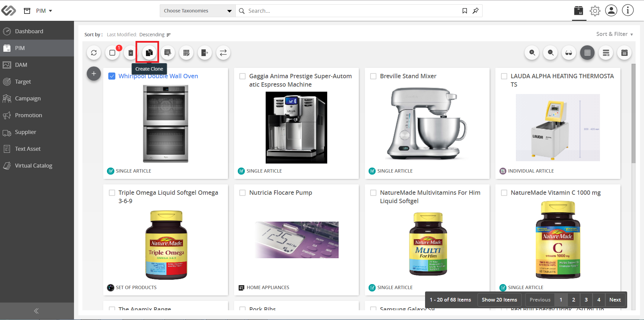Click the refresh icon in toolbar
This screenshot has width=644, height=320.
point(94,53)
